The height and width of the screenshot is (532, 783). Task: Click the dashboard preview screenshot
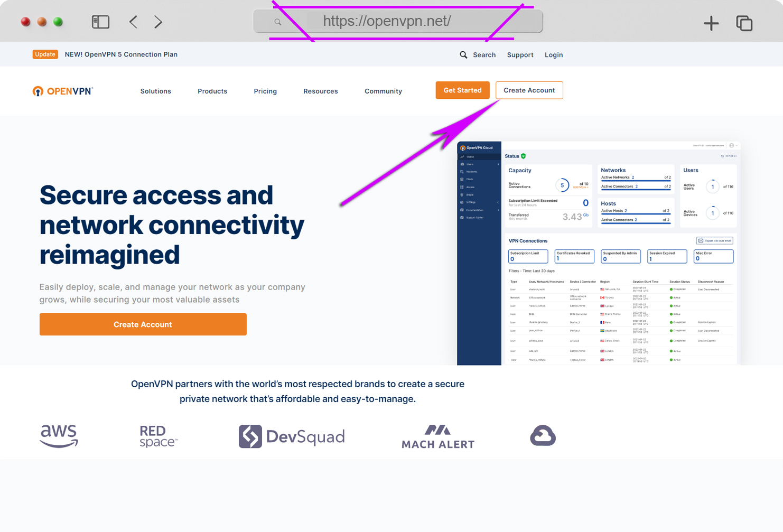(x=599, y=253)
